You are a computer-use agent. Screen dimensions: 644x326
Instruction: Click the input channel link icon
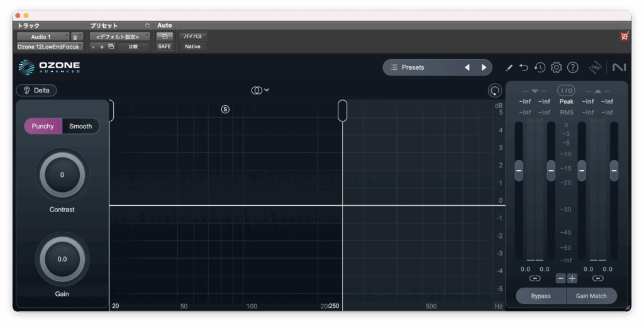pos(535,278)
